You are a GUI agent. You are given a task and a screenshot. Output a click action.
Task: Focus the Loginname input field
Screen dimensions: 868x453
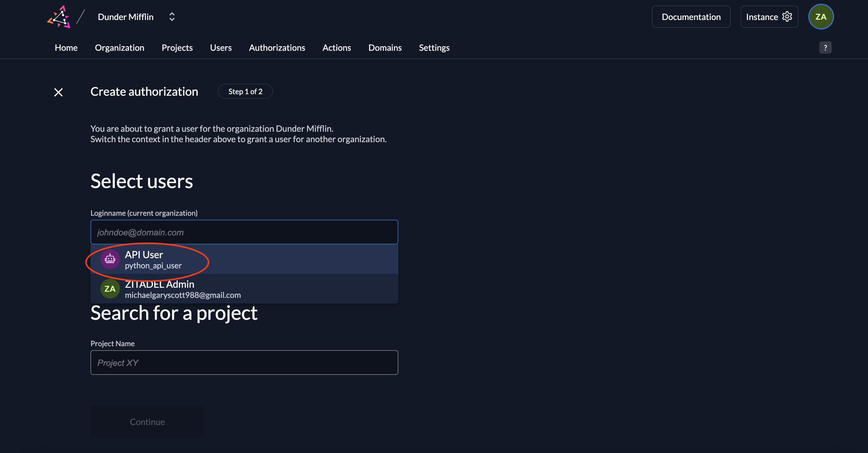pyautogui.click(x=244, y=232)
